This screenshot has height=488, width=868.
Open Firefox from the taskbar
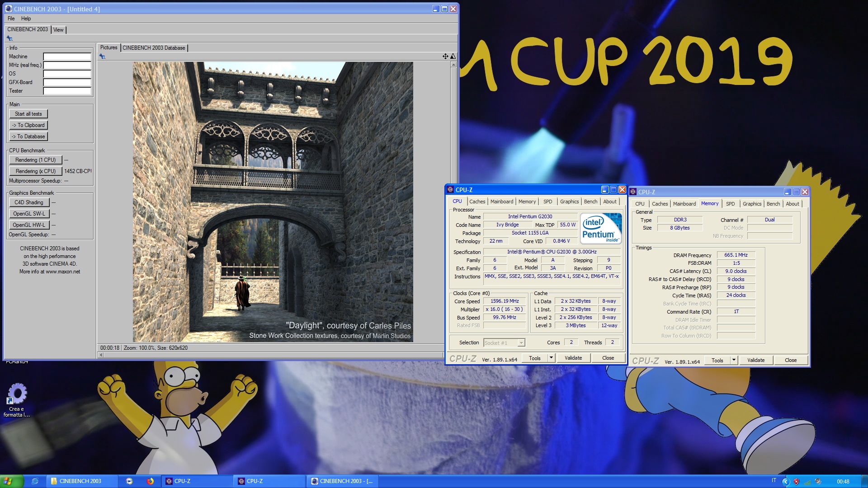pyautogui.click(x=150, y=481)
